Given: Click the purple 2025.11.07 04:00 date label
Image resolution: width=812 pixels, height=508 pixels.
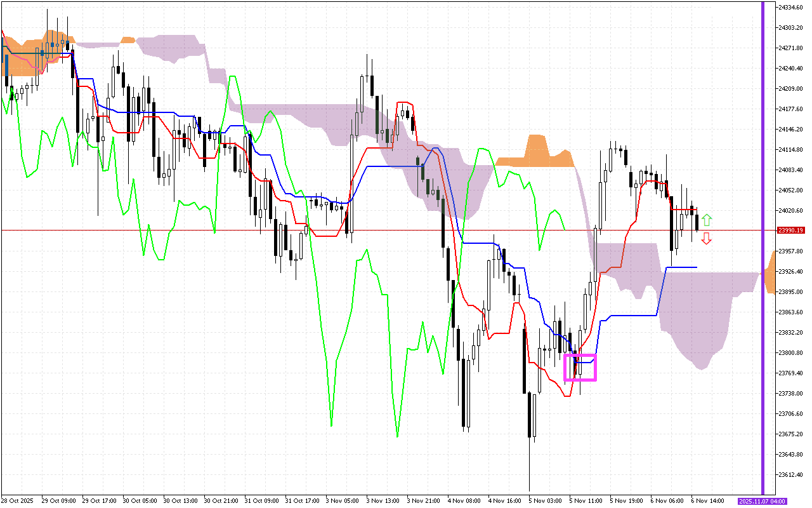Looking at the screenshot, I should pyautogui.click(x=762, y=502).
